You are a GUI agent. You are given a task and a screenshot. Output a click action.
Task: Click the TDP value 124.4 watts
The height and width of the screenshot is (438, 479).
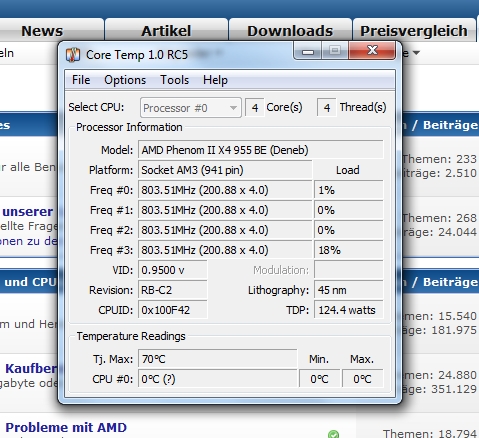pyautogui.click(x=349, y=310)
